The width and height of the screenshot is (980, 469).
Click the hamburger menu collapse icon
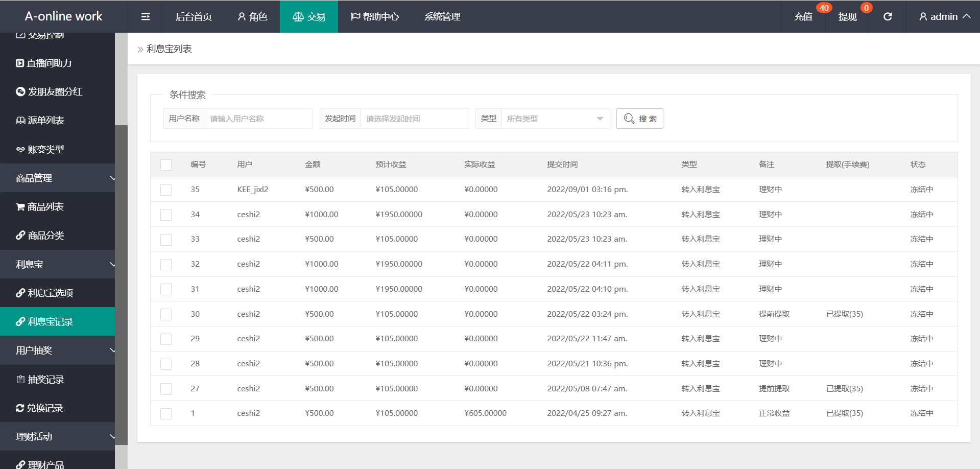[x=146, y=17]
